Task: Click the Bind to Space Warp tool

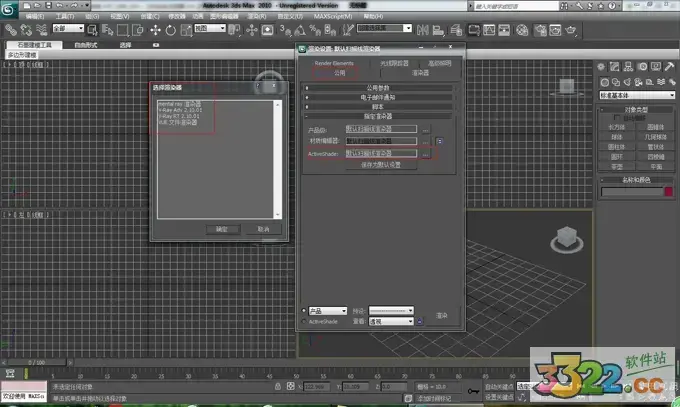Action: [41, 30]
